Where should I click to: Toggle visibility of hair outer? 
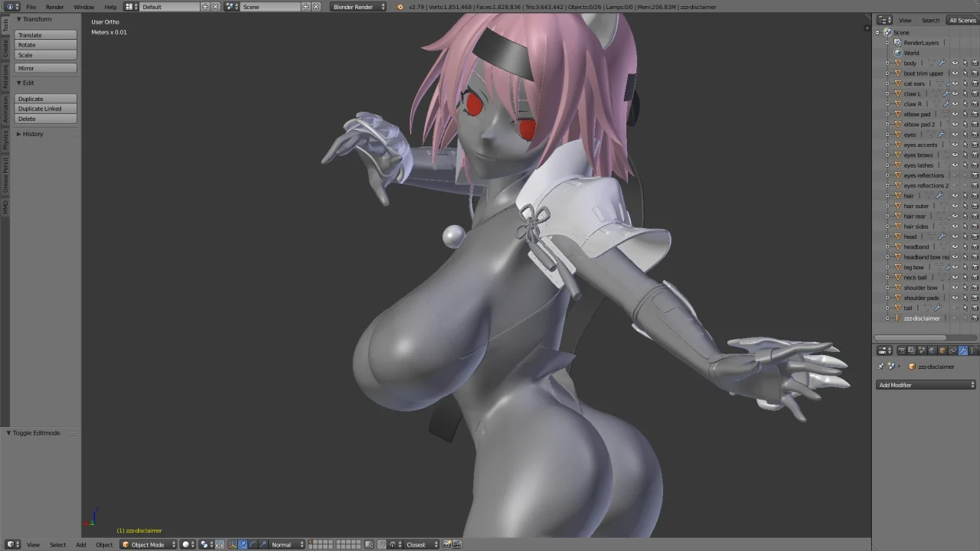point(955,206)
